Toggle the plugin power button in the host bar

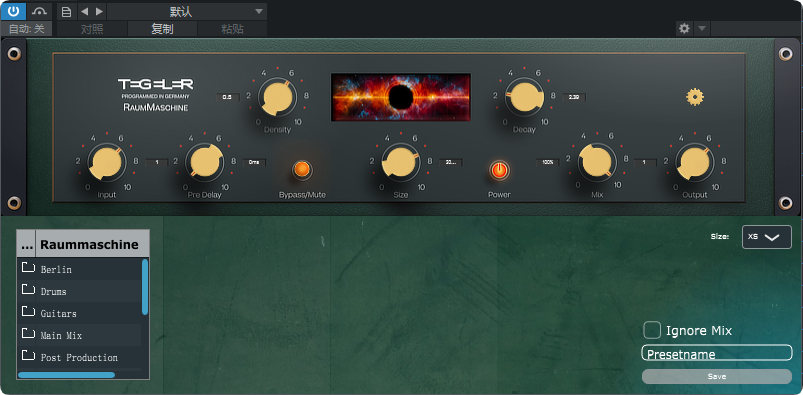[13, 11]
